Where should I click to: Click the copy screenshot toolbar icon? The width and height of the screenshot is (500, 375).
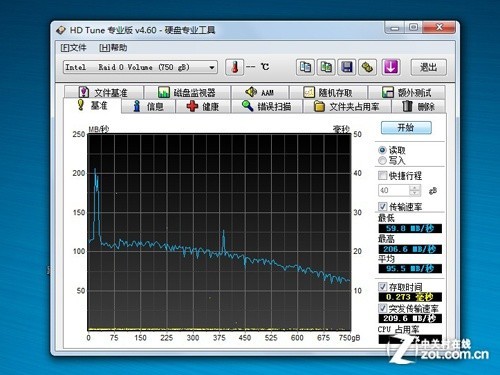326,67
